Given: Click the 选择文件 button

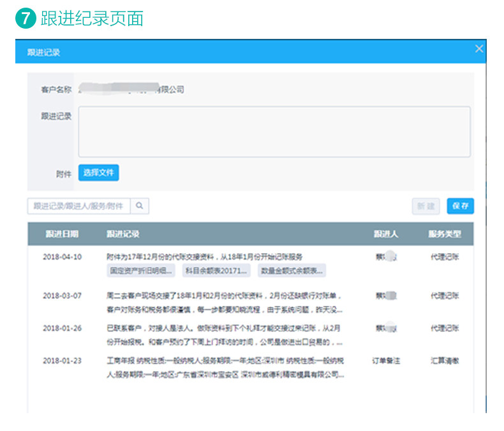Looking at the screenshot, I should pos(99,173).
